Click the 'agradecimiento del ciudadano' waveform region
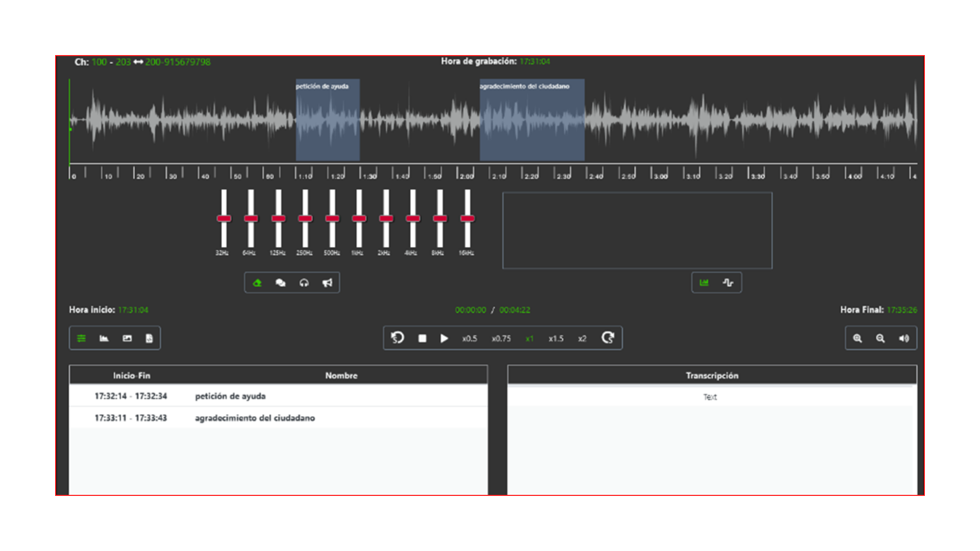The image size is (980, 551). pos(532,120)
